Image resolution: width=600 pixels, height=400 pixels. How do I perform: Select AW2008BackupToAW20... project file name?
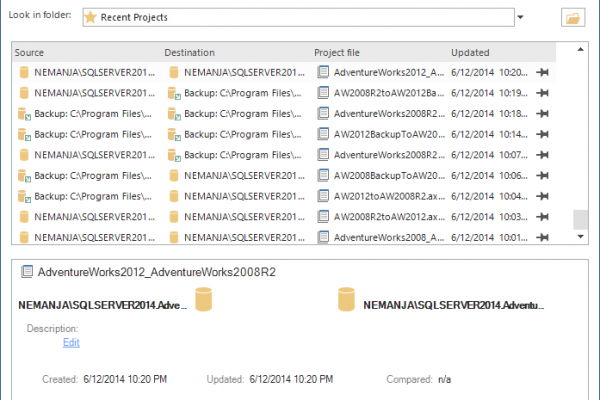[x=389, y=176]
